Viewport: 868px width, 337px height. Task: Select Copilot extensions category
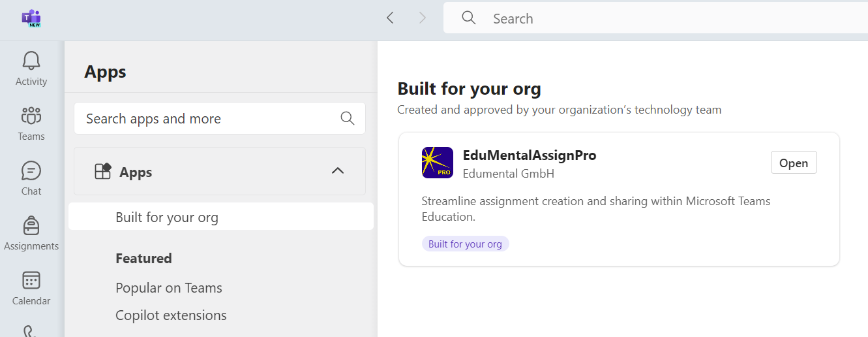[x=171, y=315]
